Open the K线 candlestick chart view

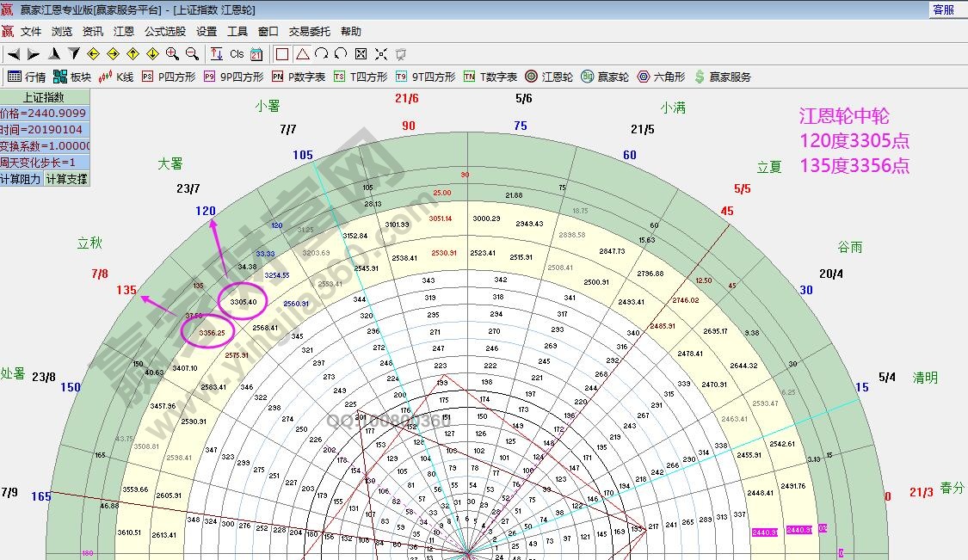[x=116, y=77]
